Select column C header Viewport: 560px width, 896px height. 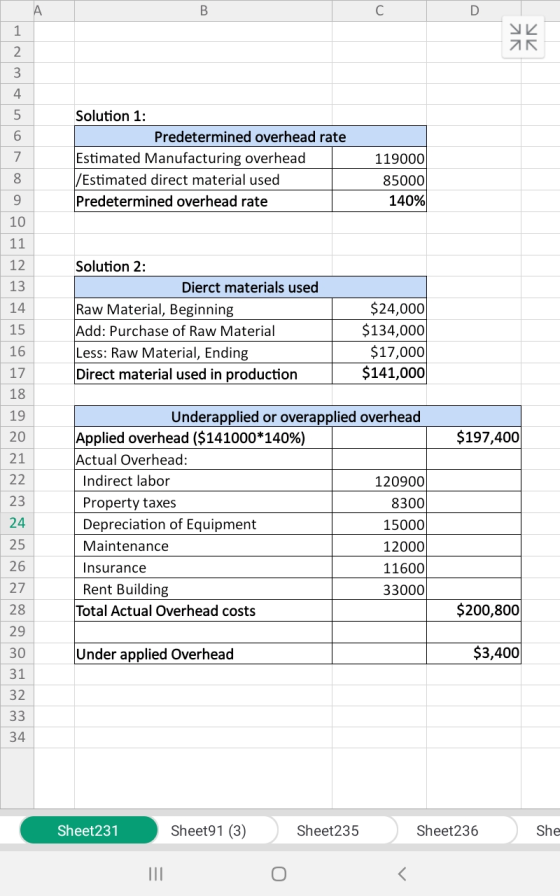coord(379,10)
